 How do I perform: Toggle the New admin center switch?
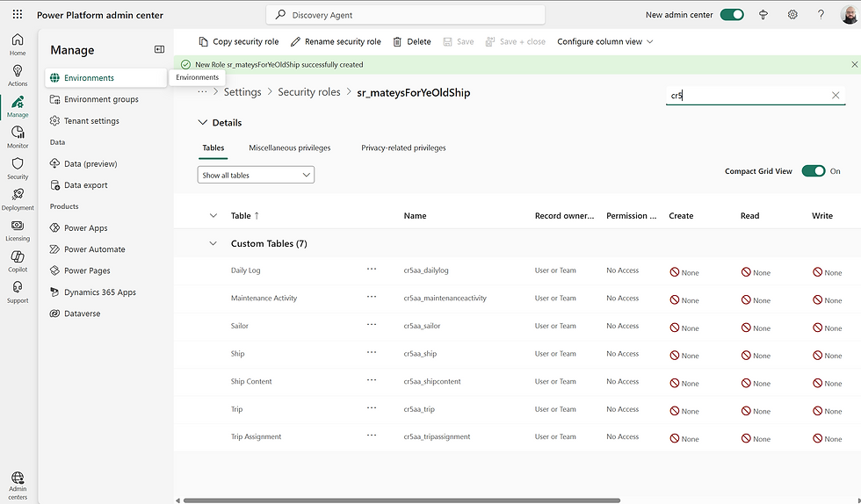point(732,15)
